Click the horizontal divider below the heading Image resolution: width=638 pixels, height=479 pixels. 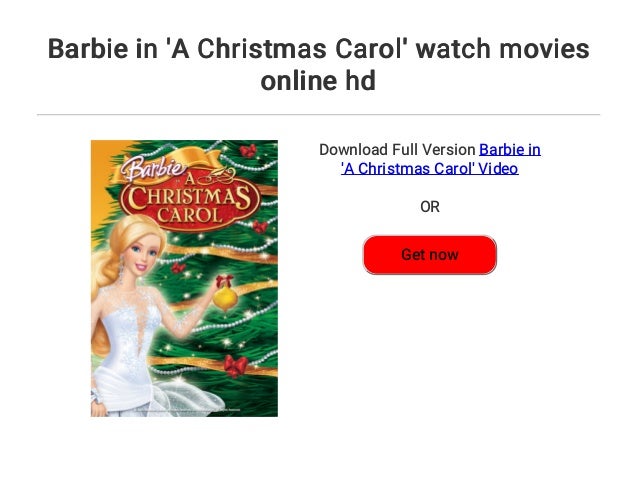[319, 115]
